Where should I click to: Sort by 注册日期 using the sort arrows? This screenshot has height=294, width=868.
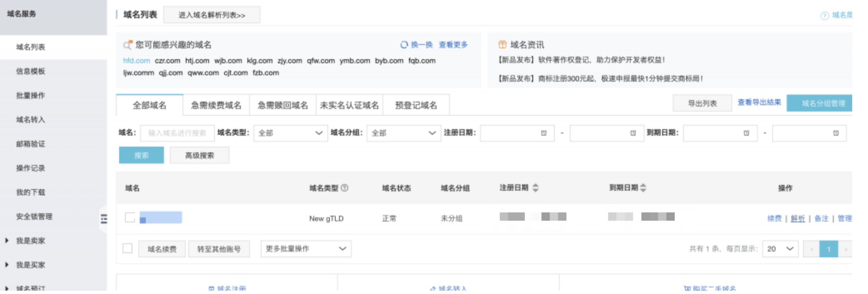click(x=536, y=188)
